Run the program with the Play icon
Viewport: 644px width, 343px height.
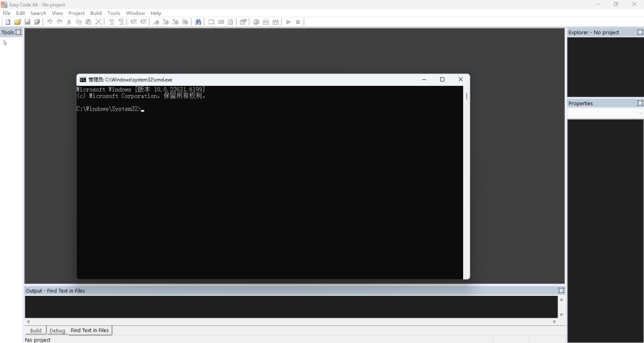(x=288, y=22)
